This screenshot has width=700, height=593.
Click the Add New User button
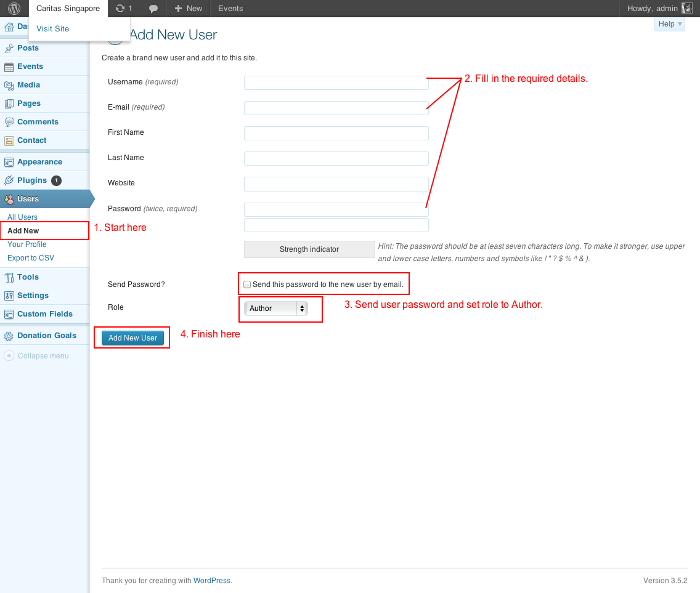click(x=132, y=338)
